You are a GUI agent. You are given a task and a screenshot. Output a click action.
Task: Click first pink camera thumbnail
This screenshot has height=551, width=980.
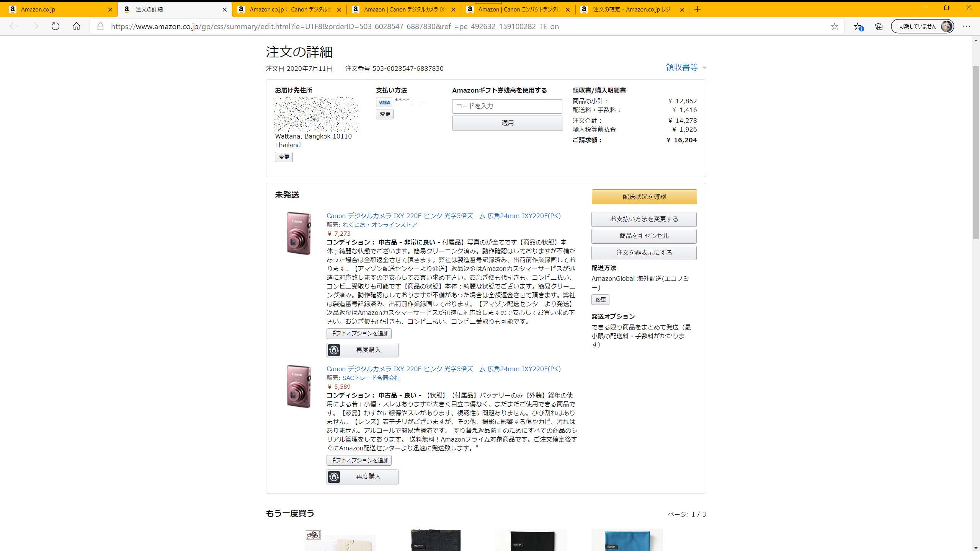point(299,233)
